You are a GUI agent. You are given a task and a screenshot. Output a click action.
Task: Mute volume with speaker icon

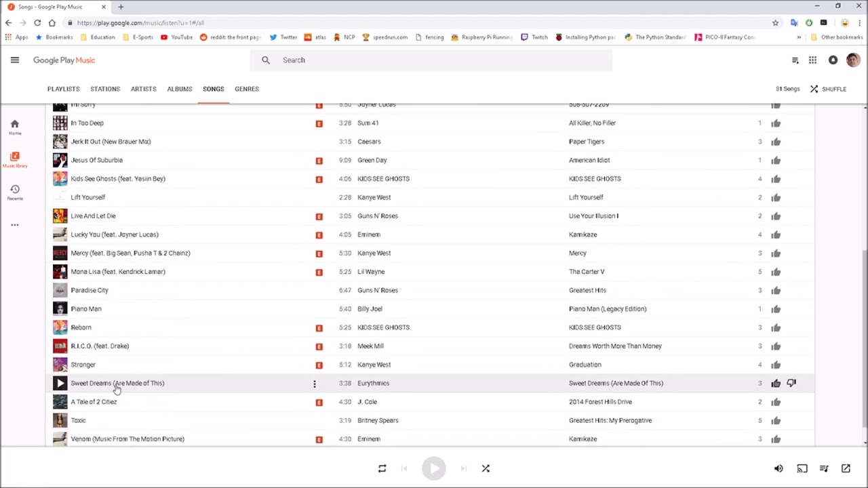[x=778, y=468]
